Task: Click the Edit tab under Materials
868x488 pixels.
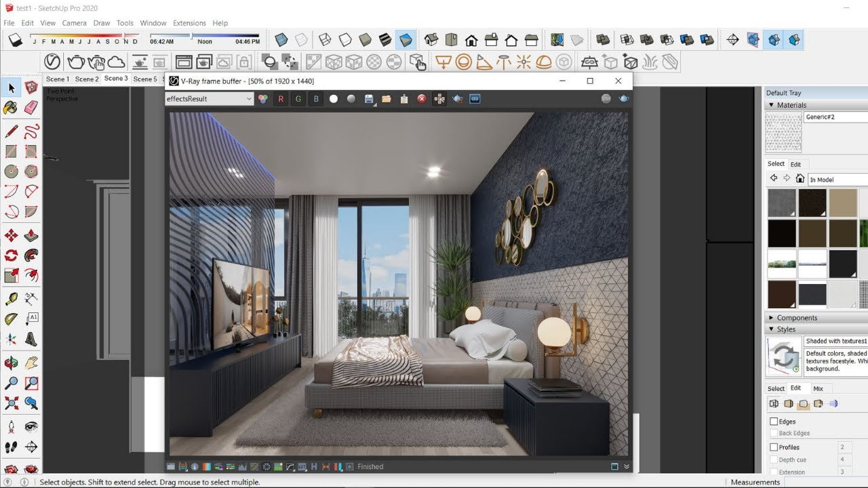Action: click(795, 164)
